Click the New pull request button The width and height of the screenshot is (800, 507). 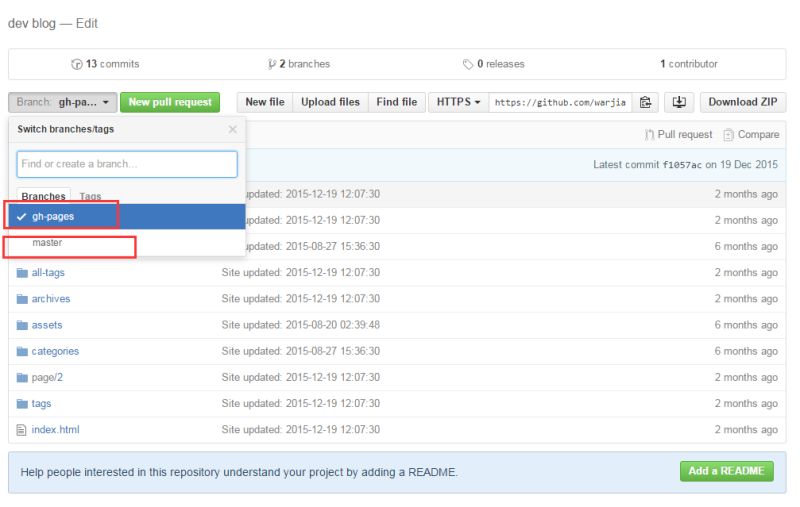(170, 102)
